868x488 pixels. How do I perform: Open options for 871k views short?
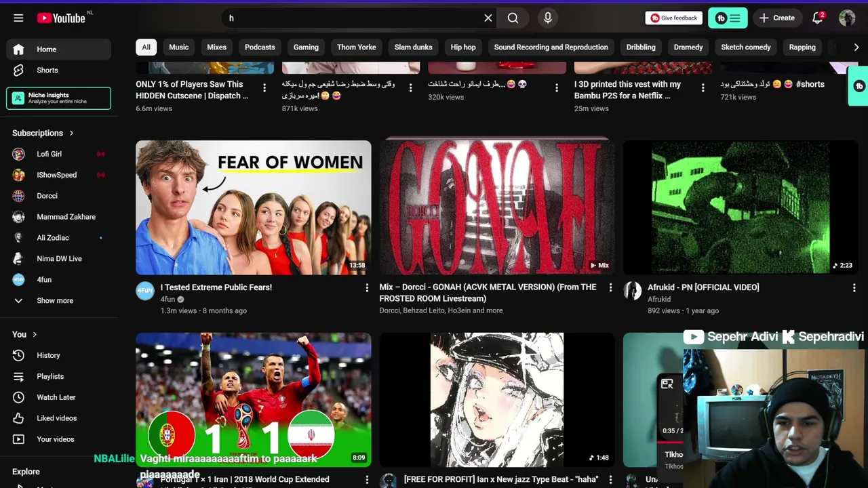(410, 87)
